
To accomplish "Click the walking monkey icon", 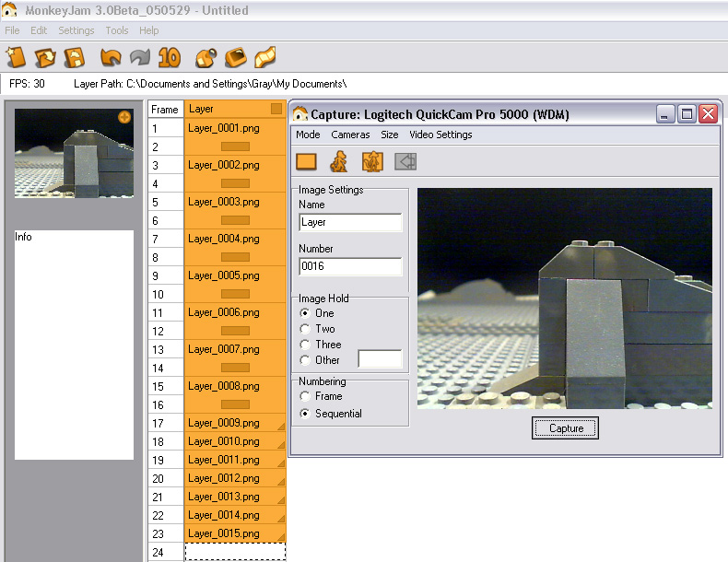I will [339, 162].
